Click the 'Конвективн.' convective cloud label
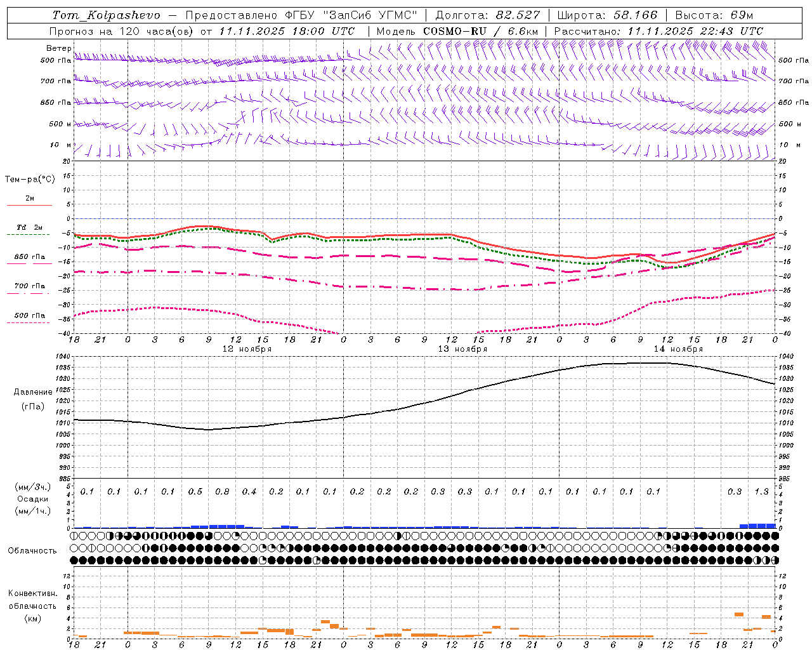This screenshot has height=650, width=812. pos(32,594)
